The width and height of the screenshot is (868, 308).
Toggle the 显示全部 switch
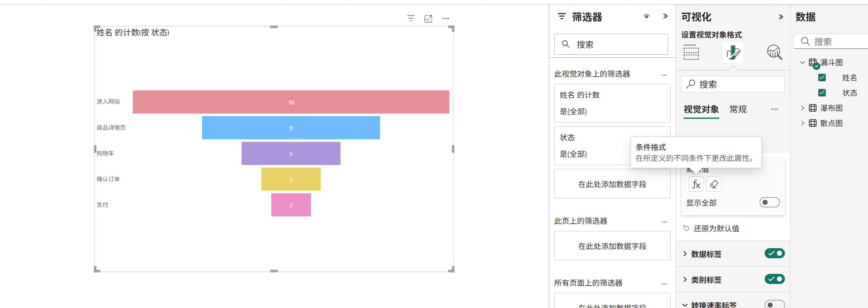point(769,202)
